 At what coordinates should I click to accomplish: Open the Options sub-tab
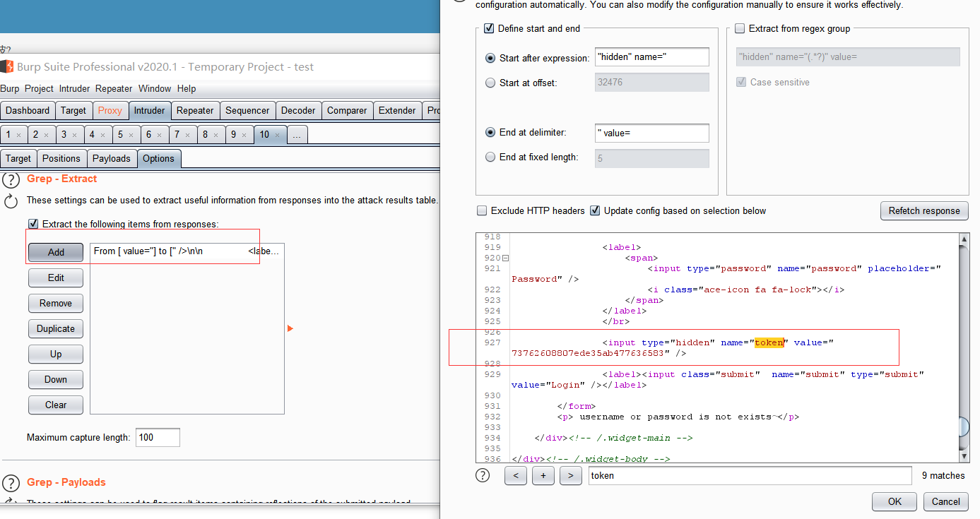pos(158,159)
